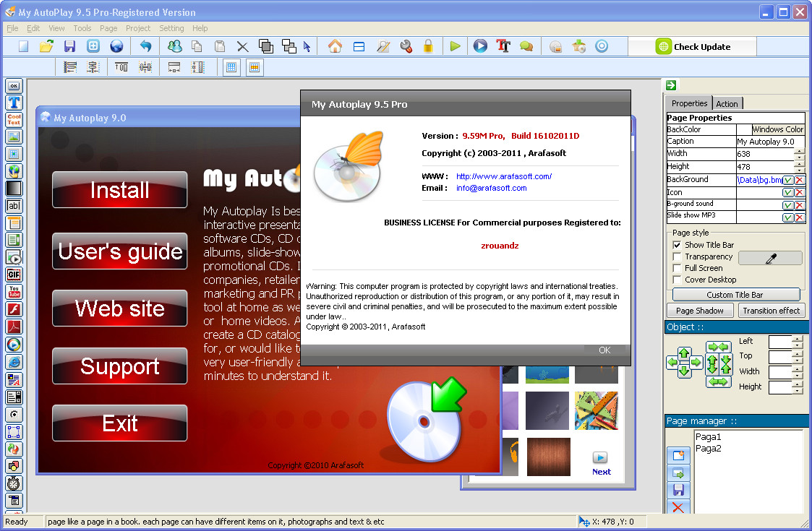Click the Home house icon

335,46
